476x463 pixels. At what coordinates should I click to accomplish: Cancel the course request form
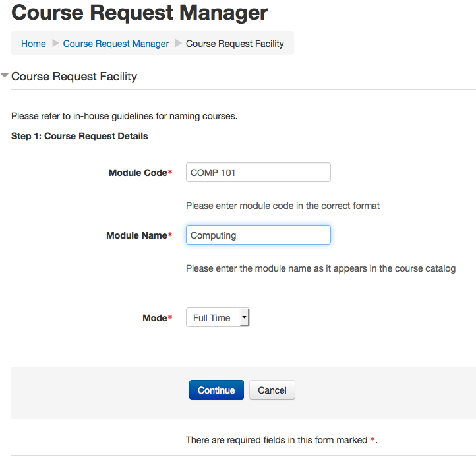pyautogui.click(x=272, y=390)
